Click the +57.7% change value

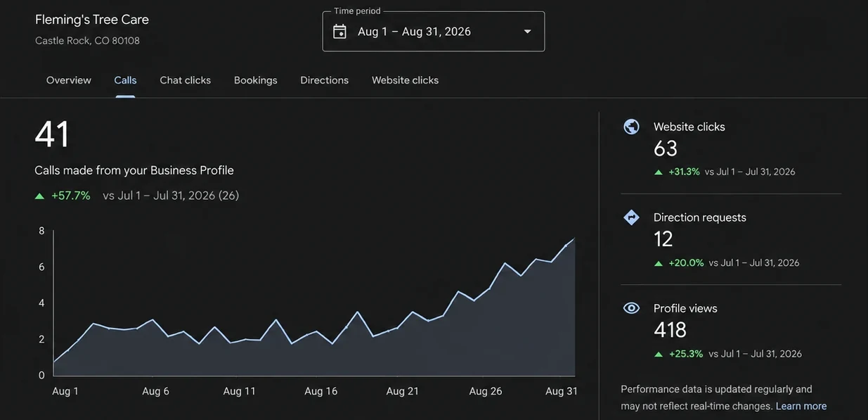point(71,196)
